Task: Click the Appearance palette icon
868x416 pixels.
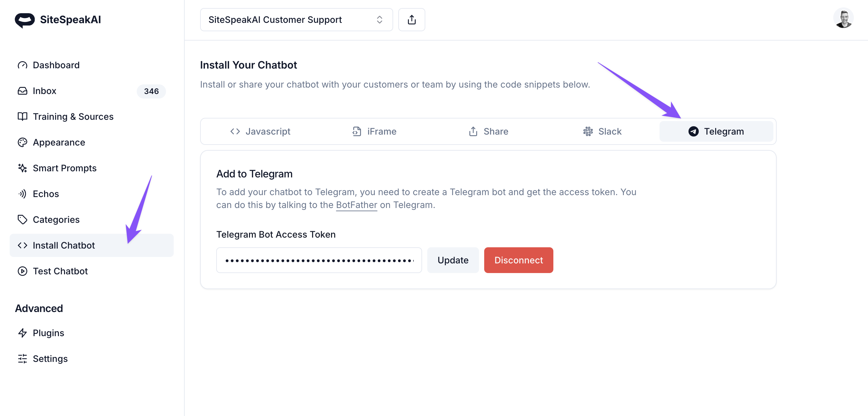Action: (23, 143)
